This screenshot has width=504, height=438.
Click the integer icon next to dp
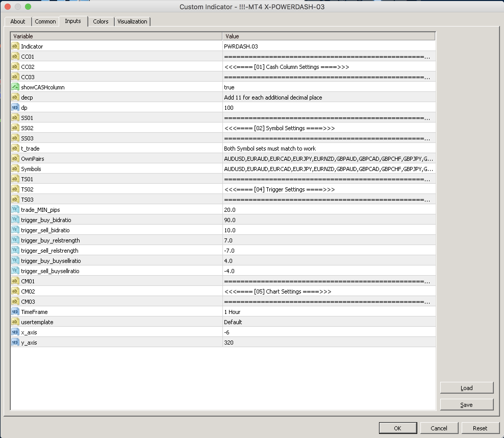pyautogui.click(x=15, y=107)
